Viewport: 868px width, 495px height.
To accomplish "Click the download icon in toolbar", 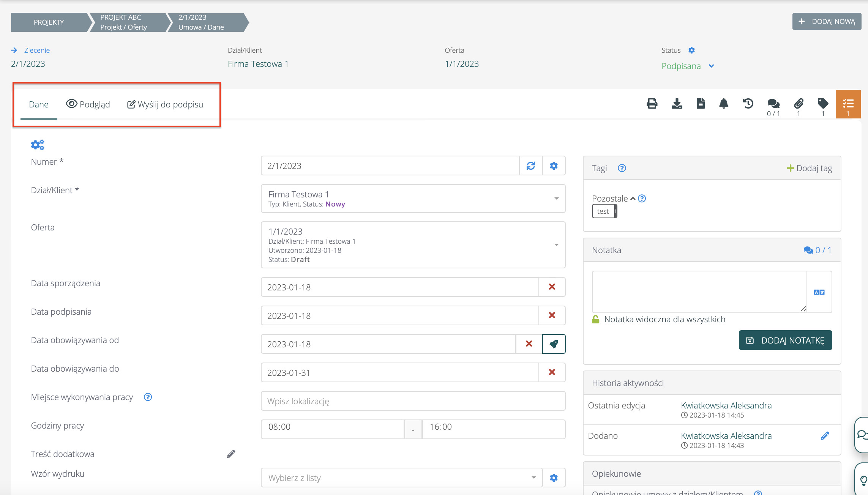I will coord(677,104).
